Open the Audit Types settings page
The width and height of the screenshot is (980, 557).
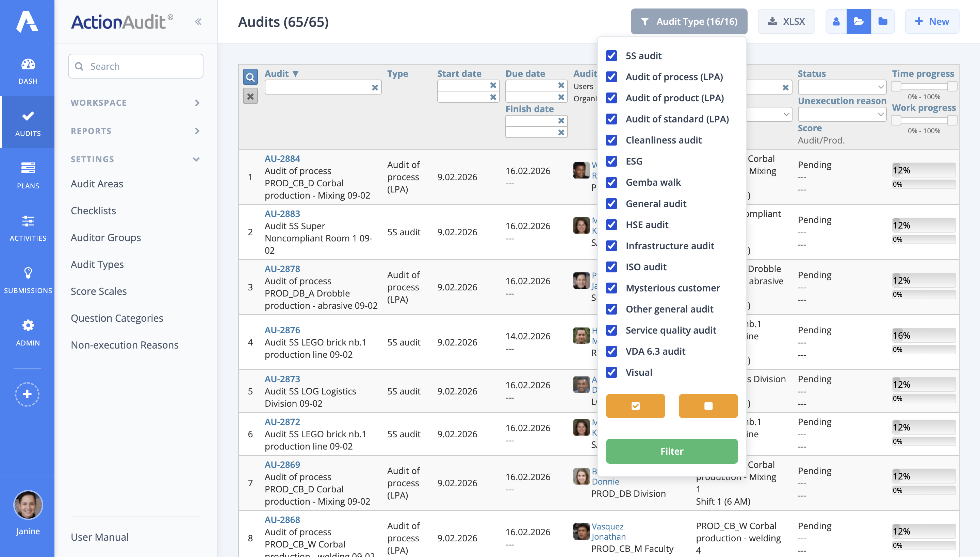(x=97, y=264)
